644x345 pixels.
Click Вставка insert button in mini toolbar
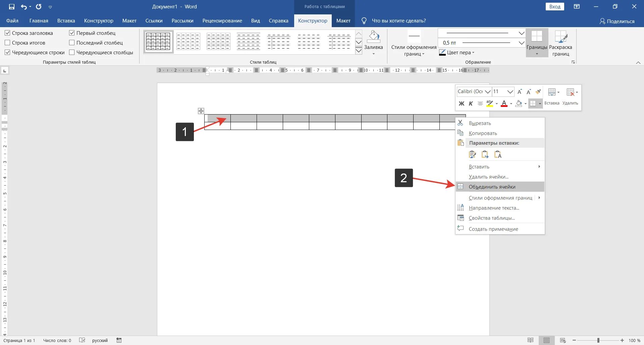point(552,96)
